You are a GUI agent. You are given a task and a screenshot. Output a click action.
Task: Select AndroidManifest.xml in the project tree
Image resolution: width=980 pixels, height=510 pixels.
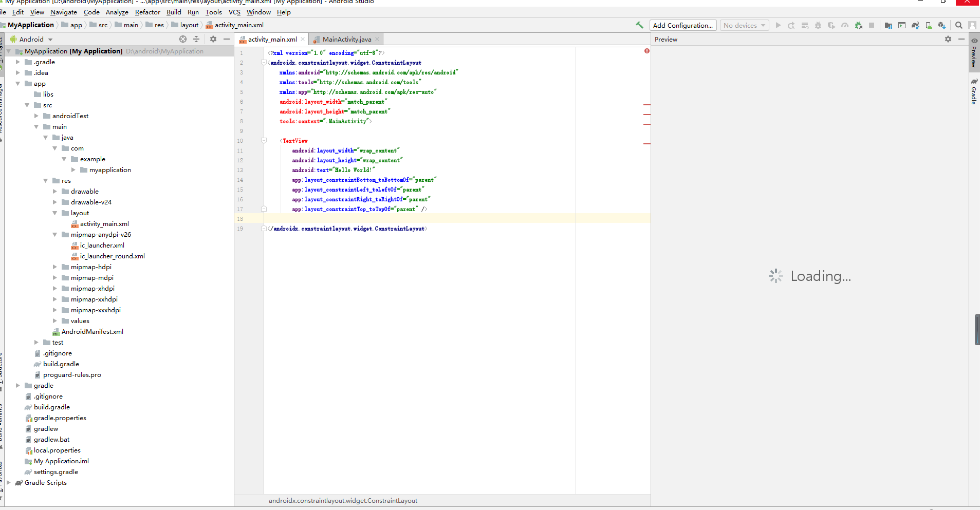(93, 331)
